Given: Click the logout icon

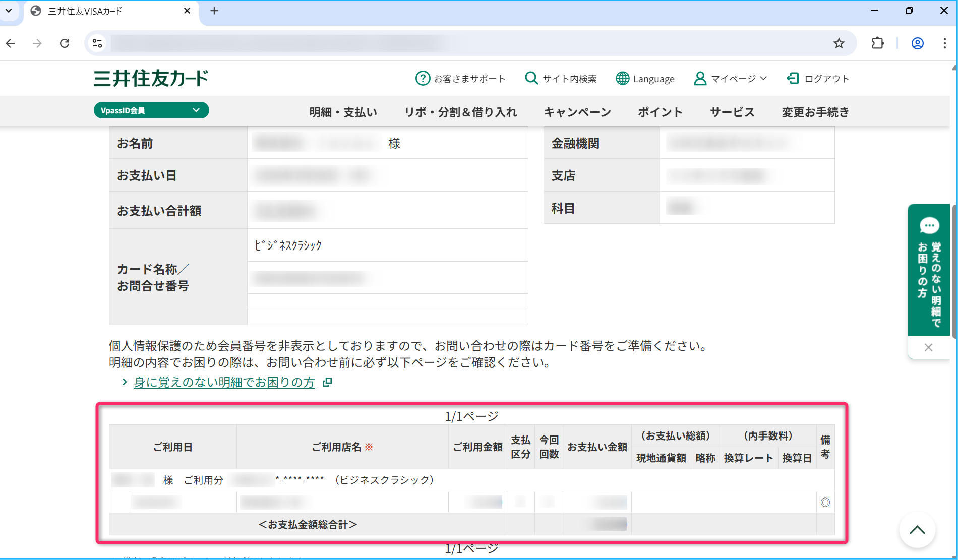Looking at the screenshot, I should (793, 78).
